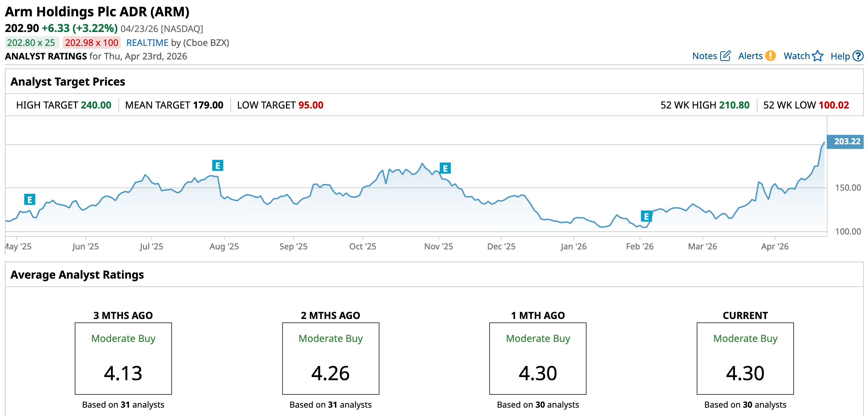The width and height of the screenshot is (868, 416).
Task: Click the REALTIME quote link
Action: click(x=147, y=43)
